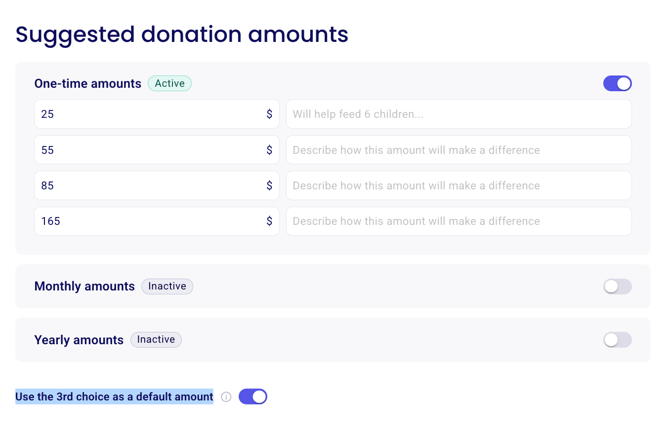Click the description field for 55 amount
The height and width of the screenshot is (431, 670).
tap(458, 150)
